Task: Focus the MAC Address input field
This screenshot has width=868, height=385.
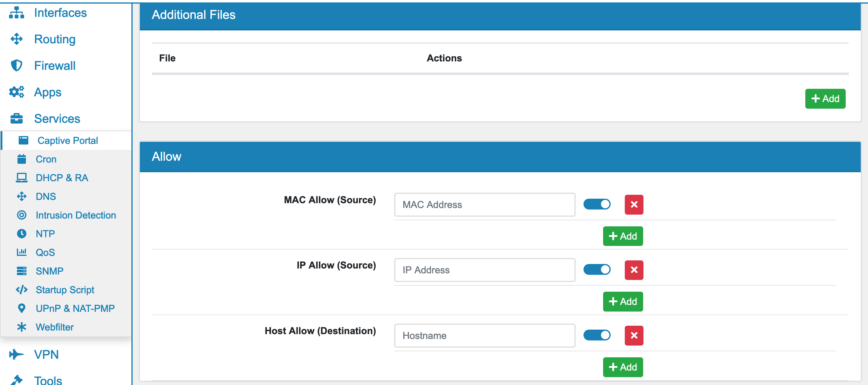Action: tap(485, 205)
